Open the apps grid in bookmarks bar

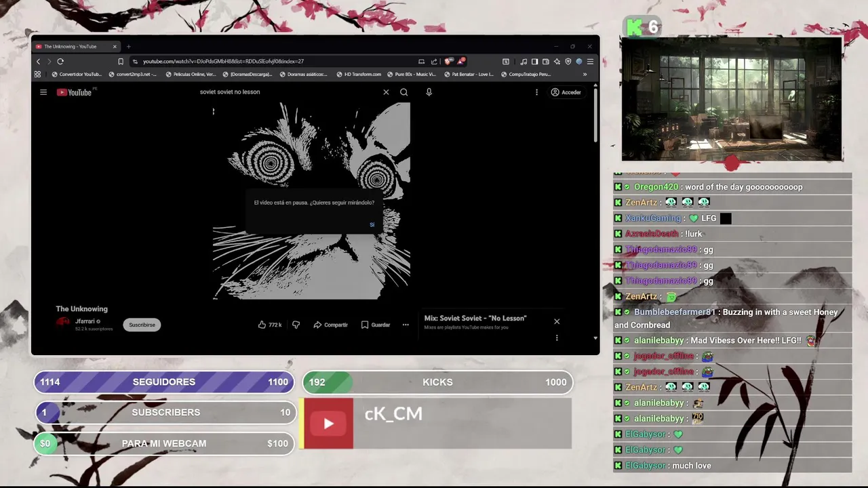[37, 75]
